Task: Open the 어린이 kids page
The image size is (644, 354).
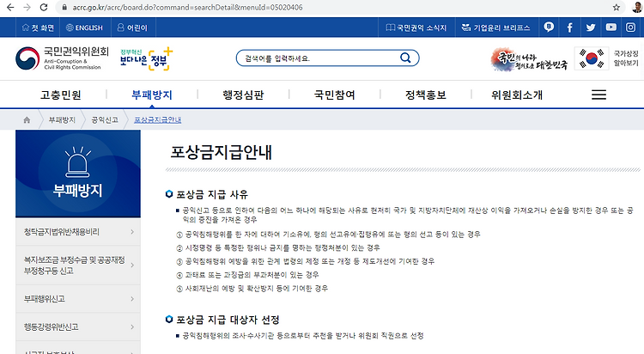Action: pyautogui.click(x=132, y=27)
